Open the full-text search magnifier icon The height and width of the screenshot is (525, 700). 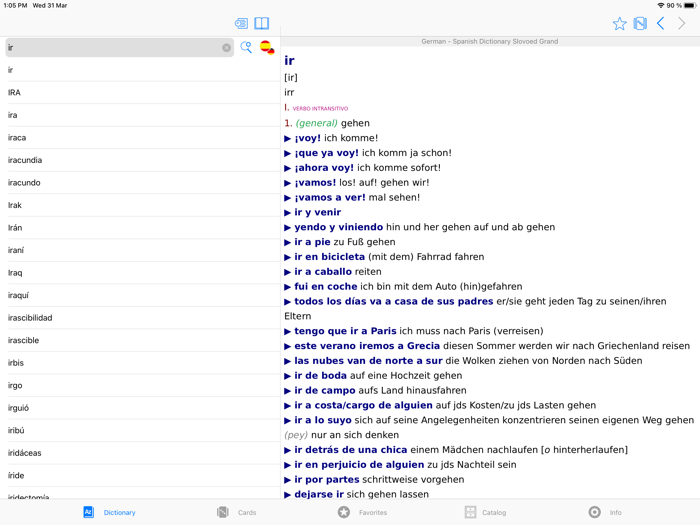point(246,47)
